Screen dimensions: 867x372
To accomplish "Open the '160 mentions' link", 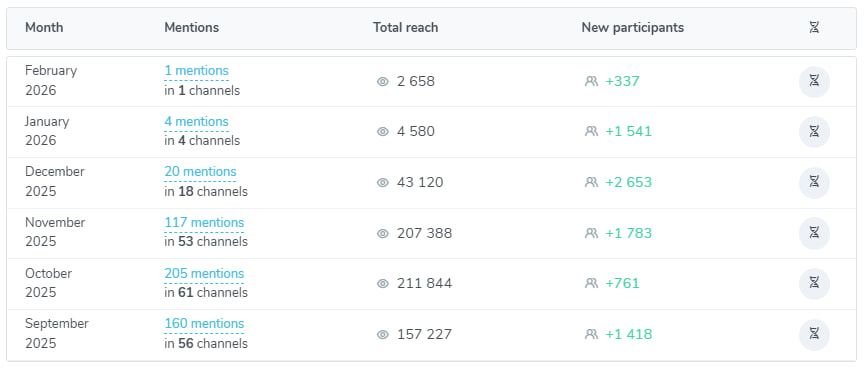I will 204,324.
